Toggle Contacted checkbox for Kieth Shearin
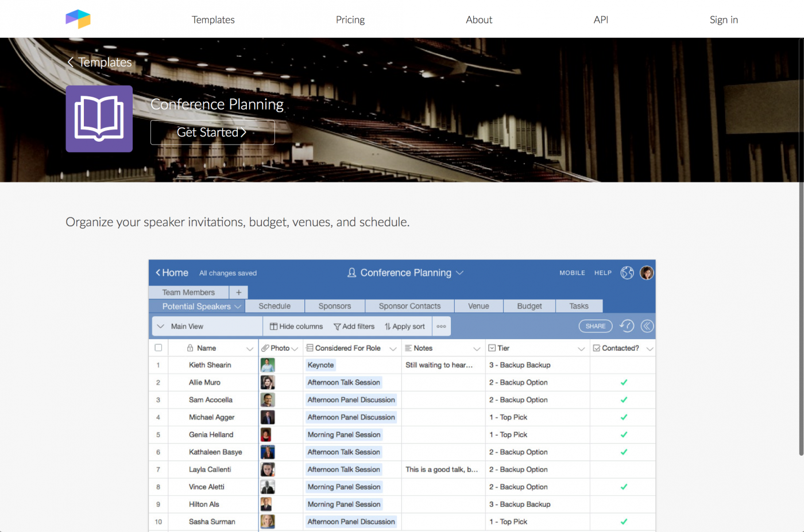 [x=624, y=365]
